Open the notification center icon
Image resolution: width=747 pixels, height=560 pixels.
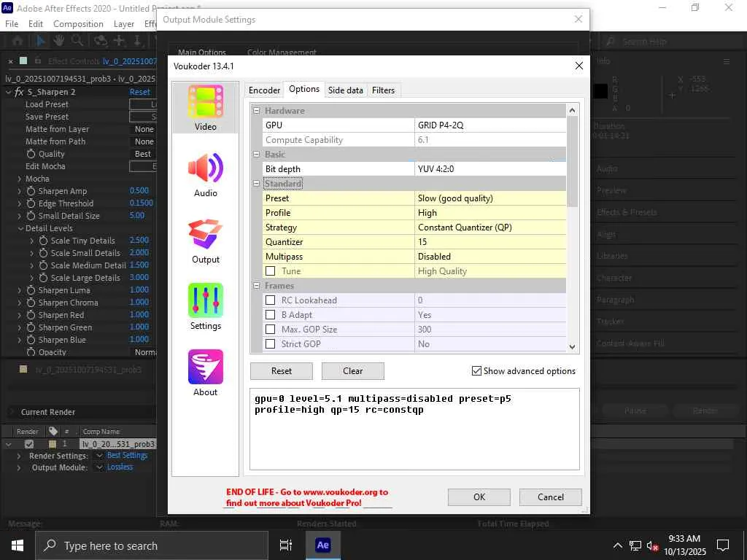coord(723,545)
